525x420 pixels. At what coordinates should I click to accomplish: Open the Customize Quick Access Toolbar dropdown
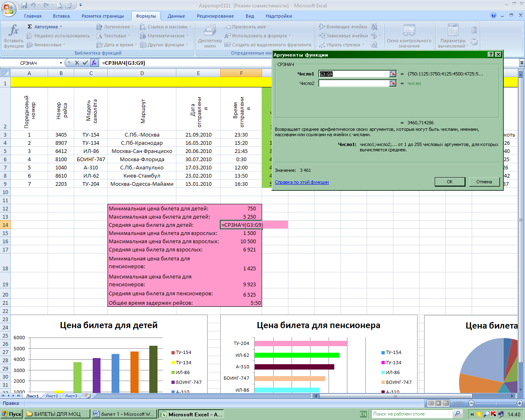click(80, 5)
